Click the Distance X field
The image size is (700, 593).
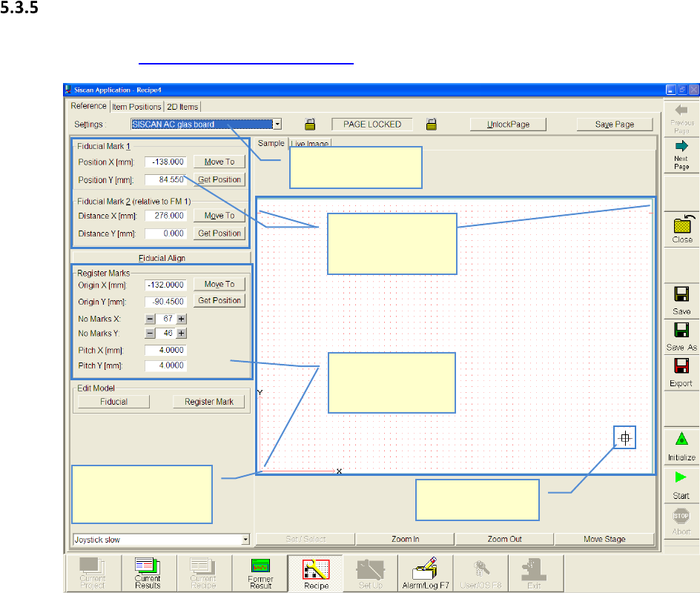click(165, 216)
